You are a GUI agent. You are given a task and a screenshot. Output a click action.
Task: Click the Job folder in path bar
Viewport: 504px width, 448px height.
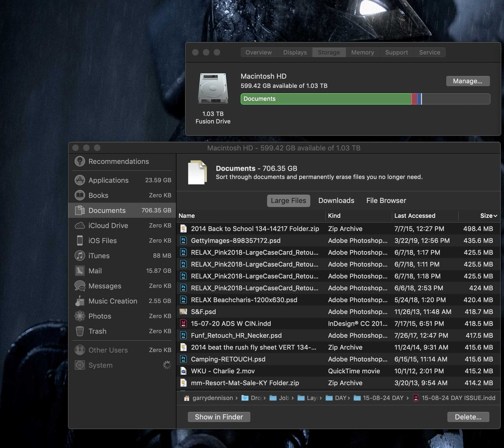279,398
